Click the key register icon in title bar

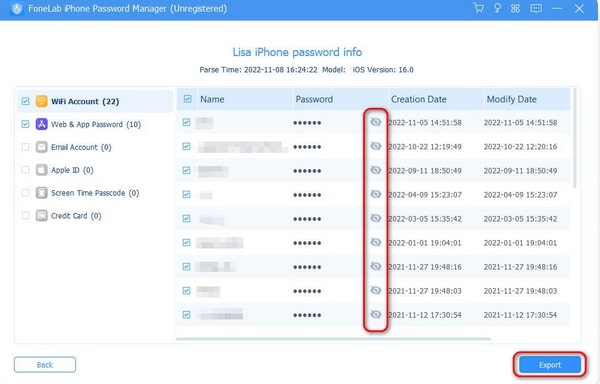pyautogui.click(x=497, y=8)
